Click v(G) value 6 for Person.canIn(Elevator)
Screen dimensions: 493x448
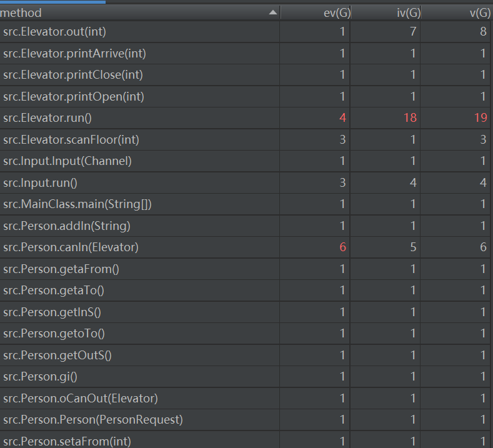[x=483, y=247]
